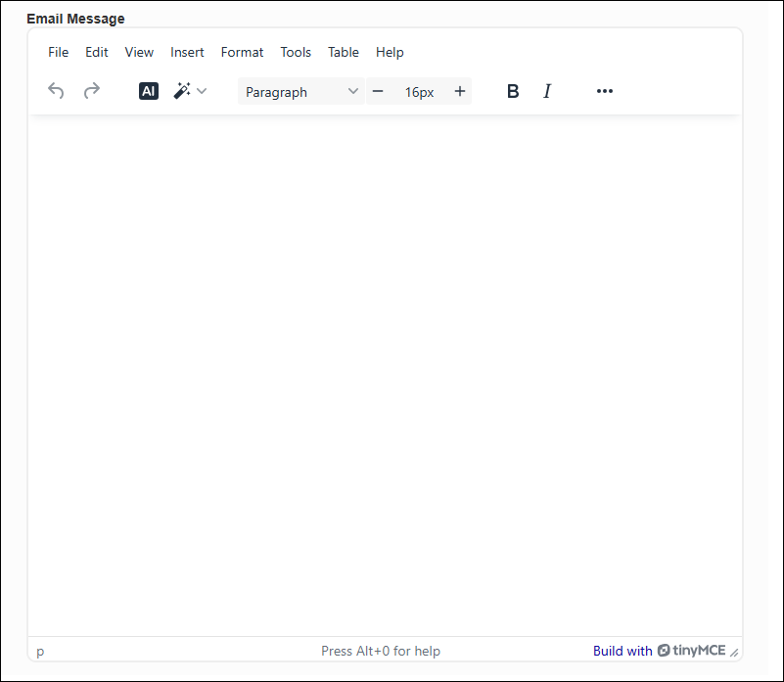Image resolution: width=784 pixels, height=682 pixels.
Task: Reveal more toolbar options via ellipsis
Action: click(605, 91)
